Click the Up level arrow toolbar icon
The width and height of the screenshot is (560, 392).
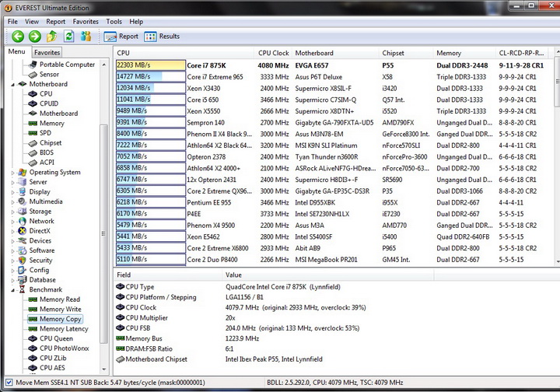(x=52, y=36)
